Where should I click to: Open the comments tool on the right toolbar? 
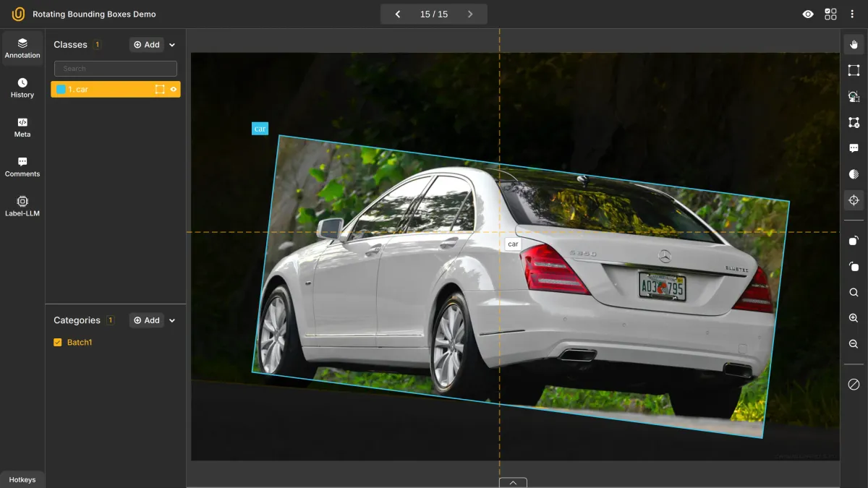pyautogui.click(x=854, y=147)
